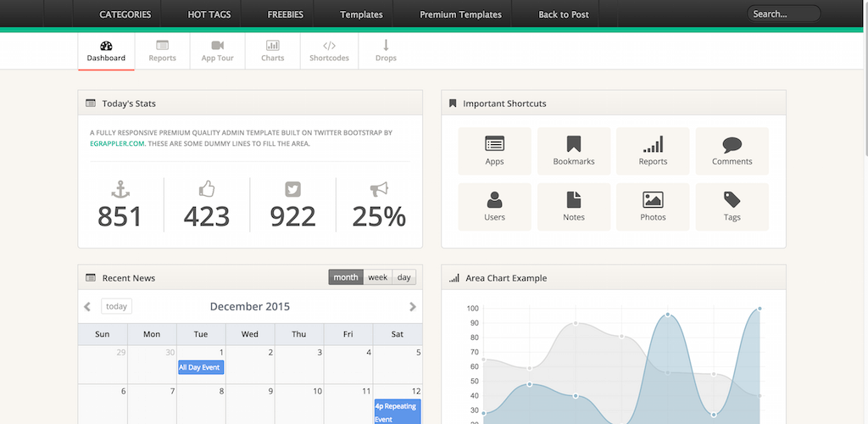Click the Important Shortcuts bookmark icon

pos(453,103)
